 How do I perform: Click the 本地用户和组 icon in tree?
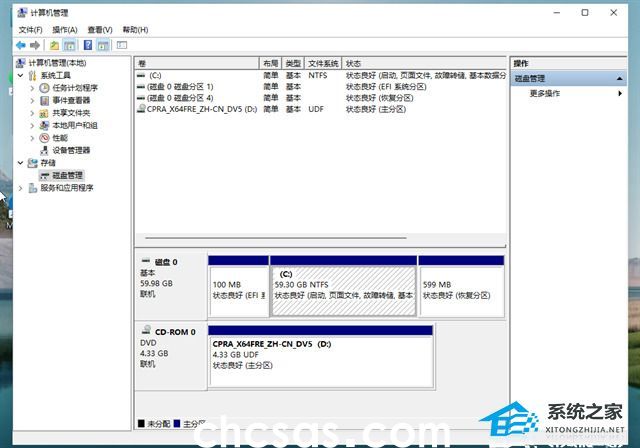[x=44, y=125]
